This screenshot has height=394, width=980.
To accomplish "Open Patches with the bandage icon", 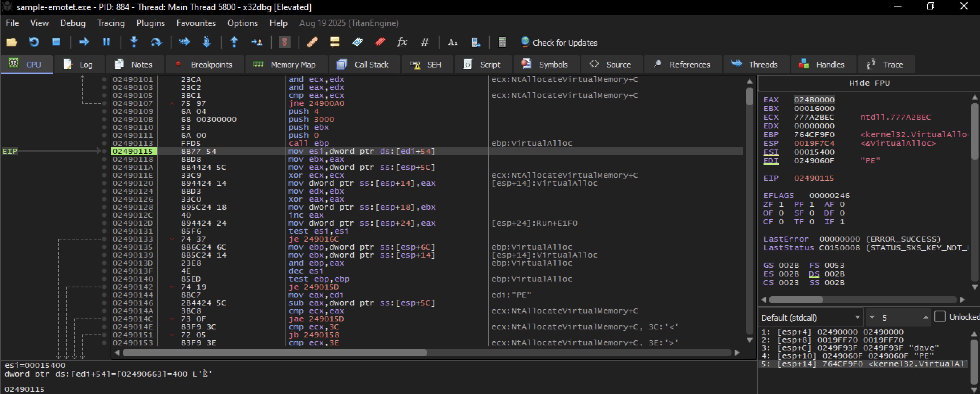I will [x=312, y=42].
